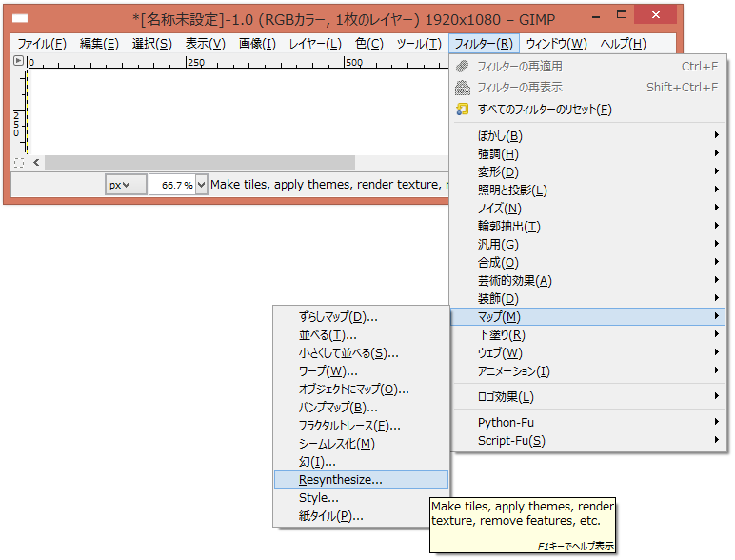Open the ruler corner image menu button
The image size is (735, 560).
(18, 61)
